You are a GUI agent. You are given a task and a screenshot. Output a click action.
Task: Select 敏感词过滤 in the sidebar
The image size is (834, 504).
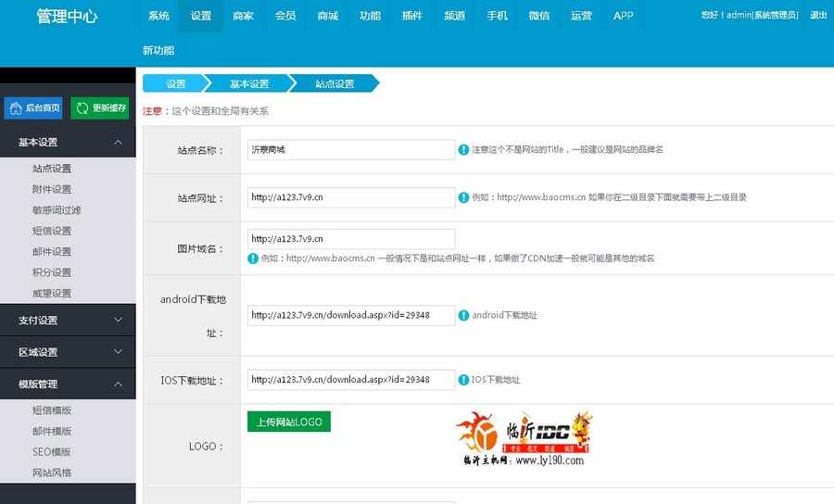[x=57, y=210]
